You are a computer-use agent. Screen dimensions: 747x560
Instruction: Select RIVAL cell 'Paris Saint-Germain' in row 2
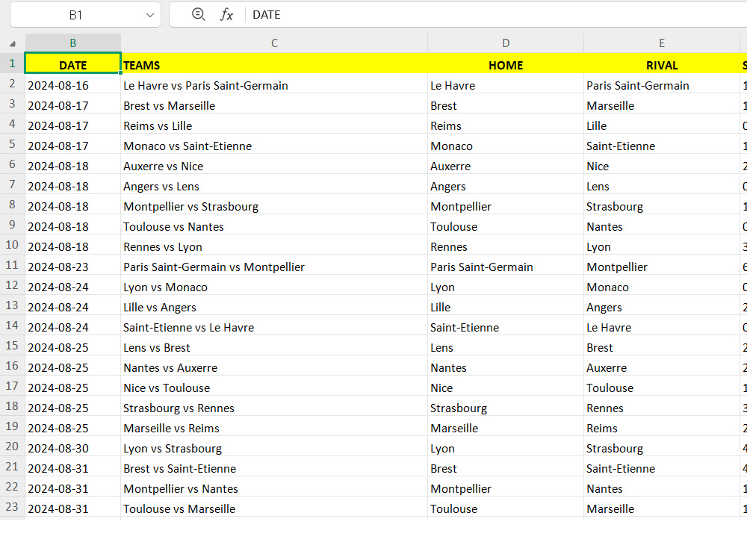point(662,85)
